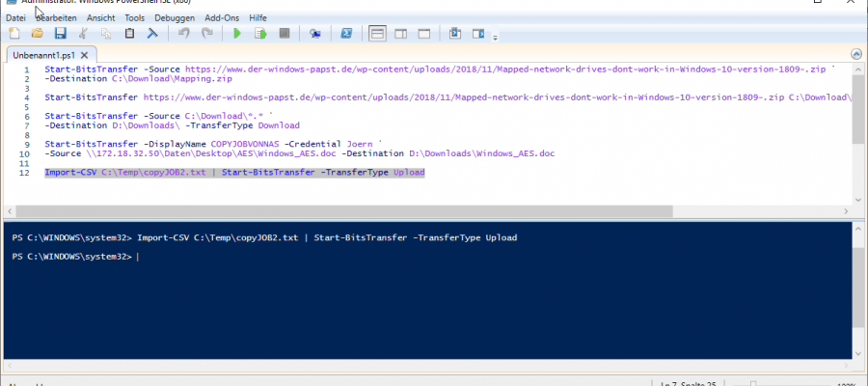Show script pane on the right layout toggle
Image resolution: width=868 pixels, height=386 pixels.
point(400,34)
